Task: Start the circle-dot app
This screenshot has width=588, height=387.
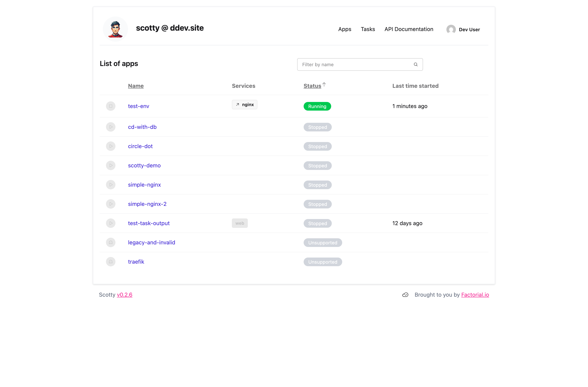Action: pos(111,146)
